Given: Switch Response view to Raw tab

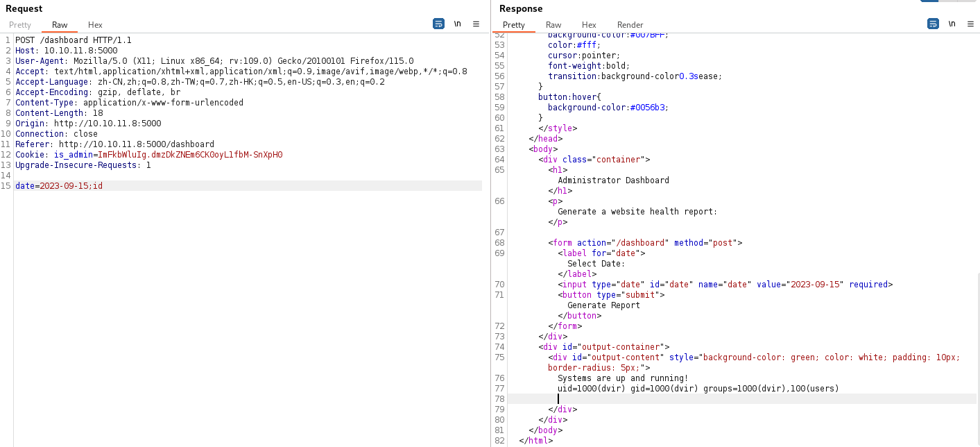Looking at the screenshot, I should [x=553, y=25].
